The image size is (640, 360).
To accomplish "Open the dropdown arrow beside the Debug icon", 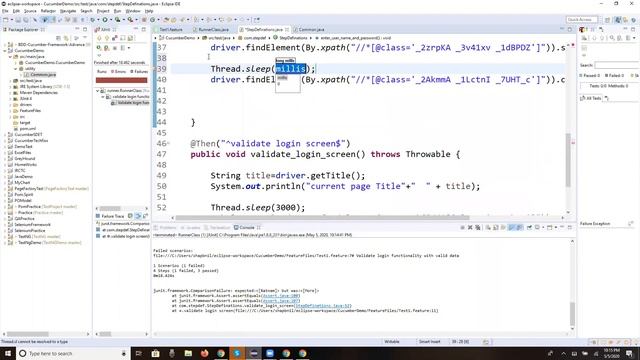I will tap(98, 20).
